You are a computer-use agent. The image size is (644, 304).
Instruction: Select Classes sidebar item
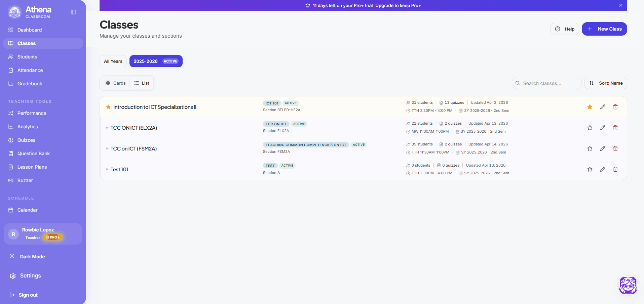point(43,43)
